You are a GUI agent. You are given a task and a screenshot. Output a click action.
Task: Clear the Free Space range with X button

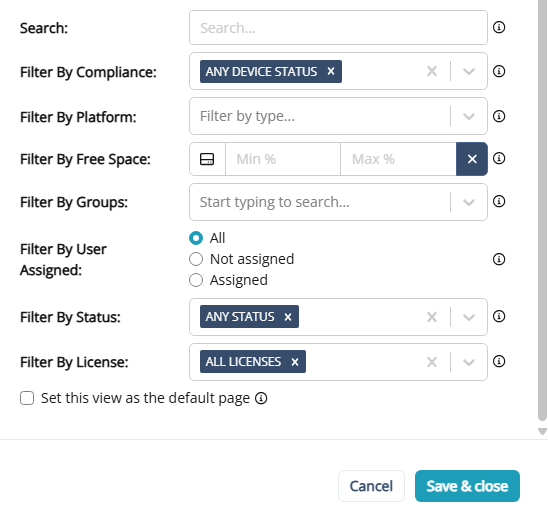(472, 159)
